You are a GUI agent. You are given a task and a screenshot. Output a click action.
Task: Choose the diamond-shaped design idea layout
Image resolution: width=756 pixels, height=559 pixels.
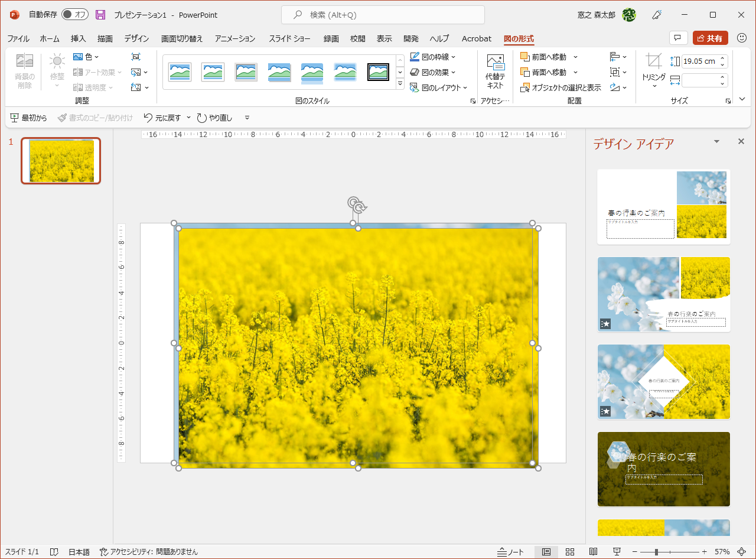pyautogui.click(x=664, y=382)
